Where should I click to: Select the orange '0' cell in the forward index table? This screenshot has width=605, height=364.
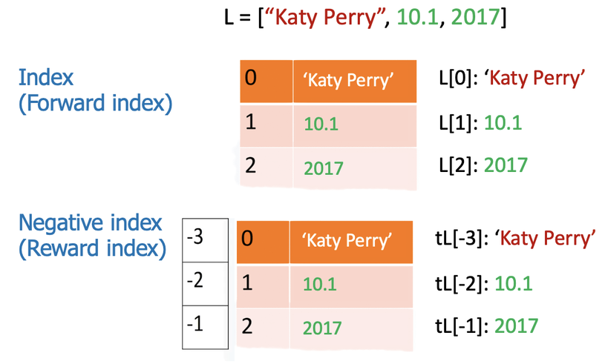pos(268,80)
